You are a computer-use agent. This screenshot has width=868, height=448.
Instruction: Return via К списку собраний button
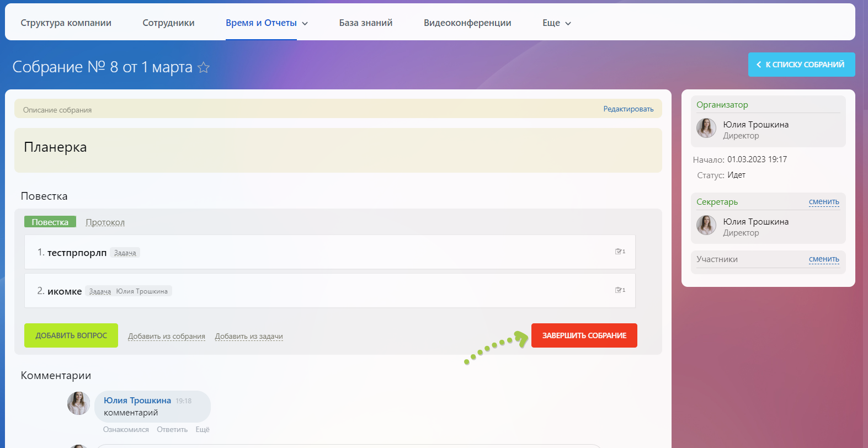tap(801, 65)
